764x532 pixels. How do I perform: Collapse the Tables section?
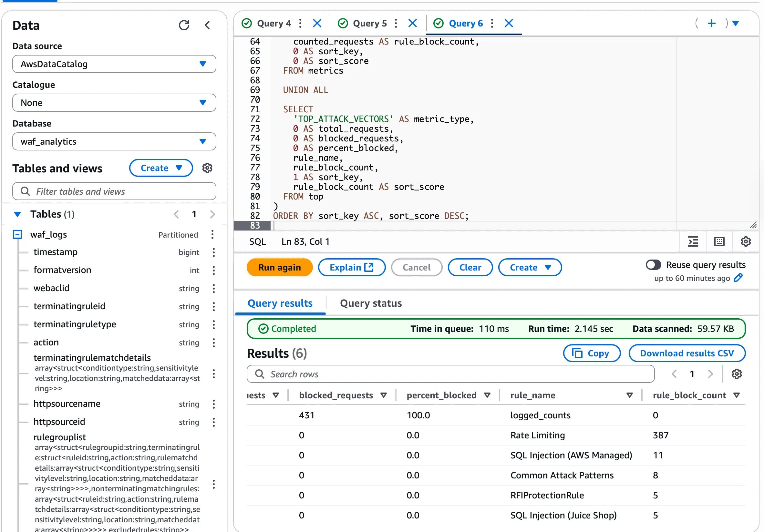click(x=17, y=214)
